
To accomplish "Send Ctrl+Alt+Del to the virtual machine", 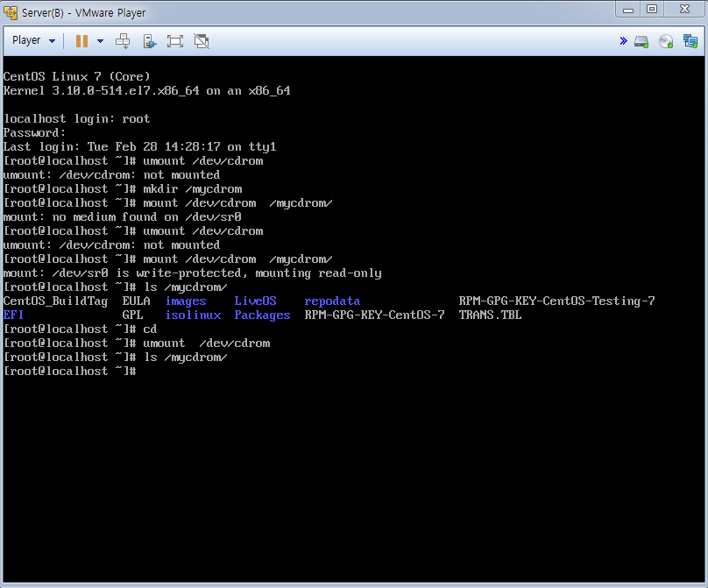I will 123,41.
